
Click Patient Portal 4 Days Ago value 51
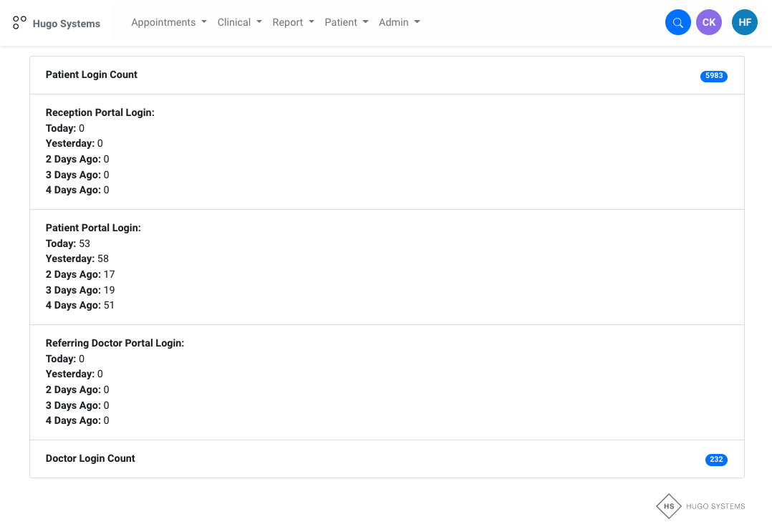109,305
